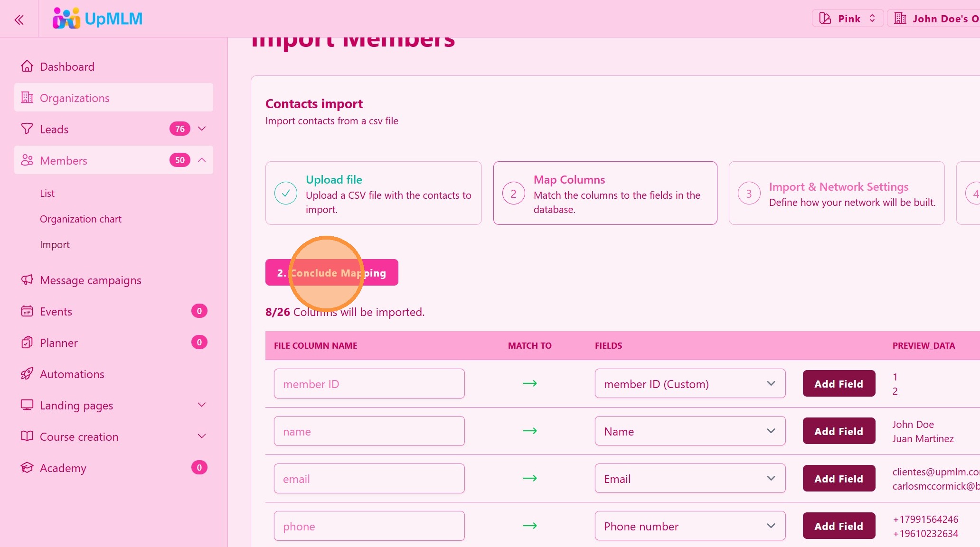The image size is (980, 547).
Task: Go to Import under Members
Action: pyautogui.click(x=55, y=245)
